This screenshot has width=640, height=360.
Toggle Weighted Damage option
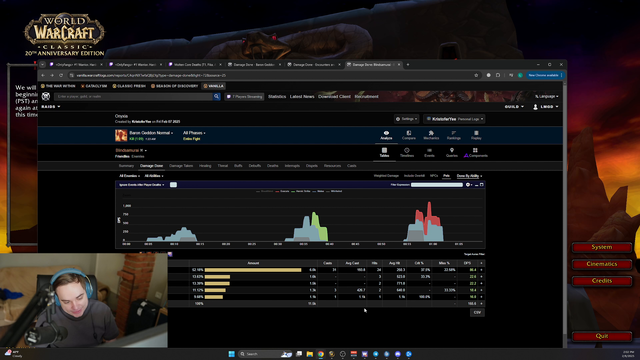pyautogui.click(x=386, y=176)
